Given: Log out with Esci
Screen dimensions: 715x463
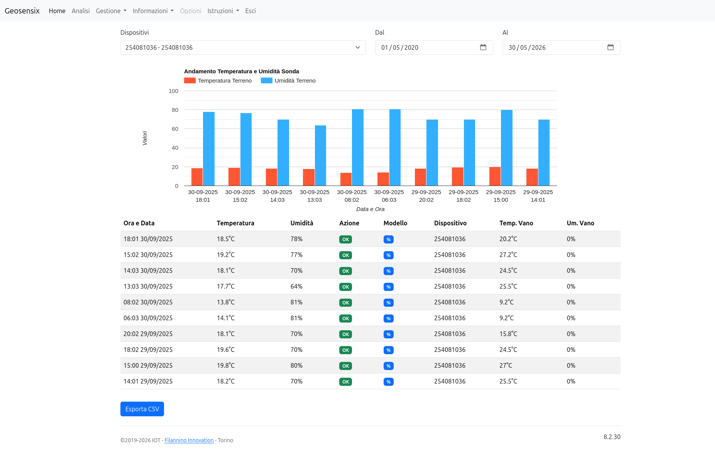Looking at the screenshot, I should (x=250, y=11).
